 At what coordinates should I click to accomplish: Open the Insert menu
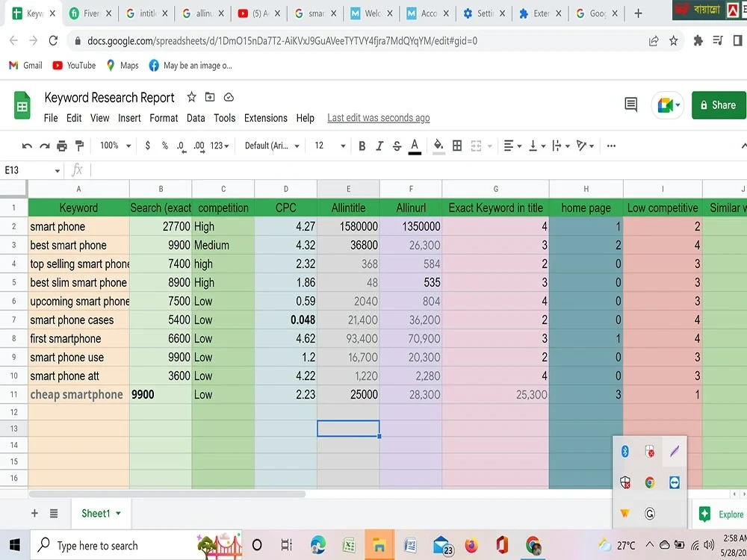click(x=129, y=118)
